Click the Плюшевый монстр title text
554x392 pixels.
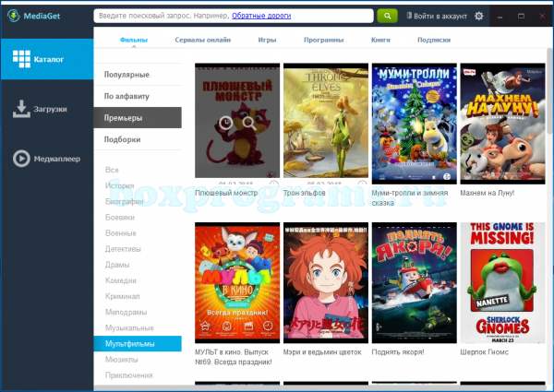click(x=226, y=193)
